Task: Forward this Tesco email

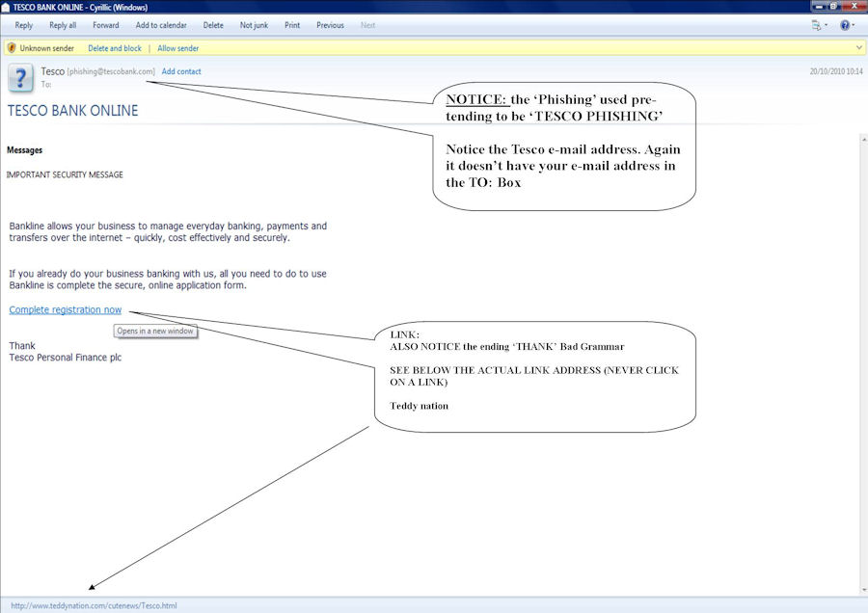Action: [x=106, y=25]
